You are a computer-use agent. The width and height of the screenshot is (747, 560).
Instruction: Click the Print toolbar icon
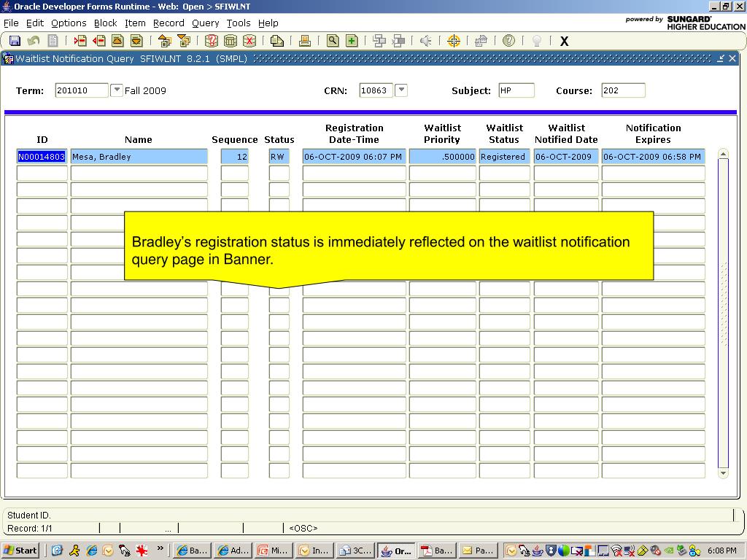click(305, 41)
